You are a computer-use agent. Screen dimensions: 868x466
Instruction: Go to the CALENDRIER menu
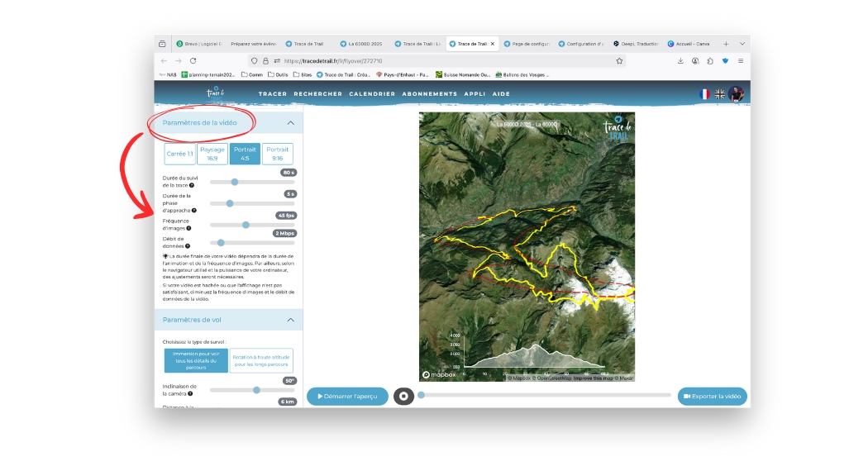[372, 94]
